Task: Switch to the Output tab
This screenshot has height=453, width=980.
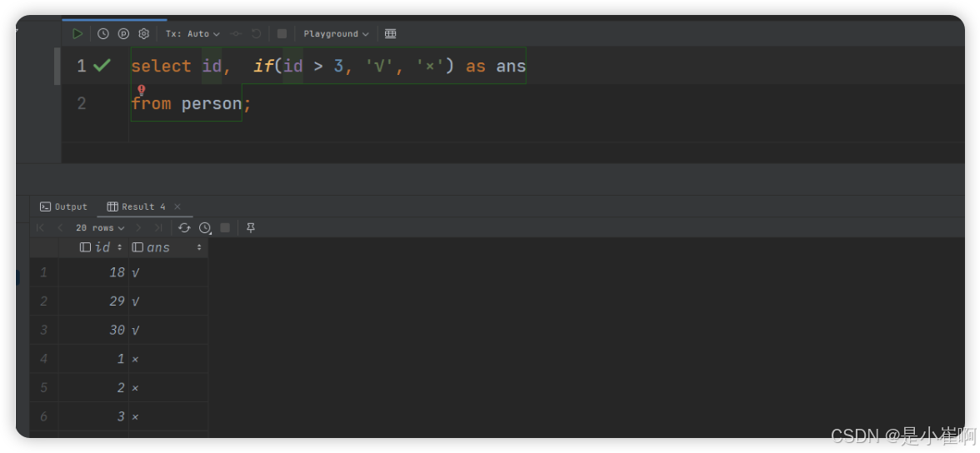Action: pyautogui.click(x=63, y=207)
